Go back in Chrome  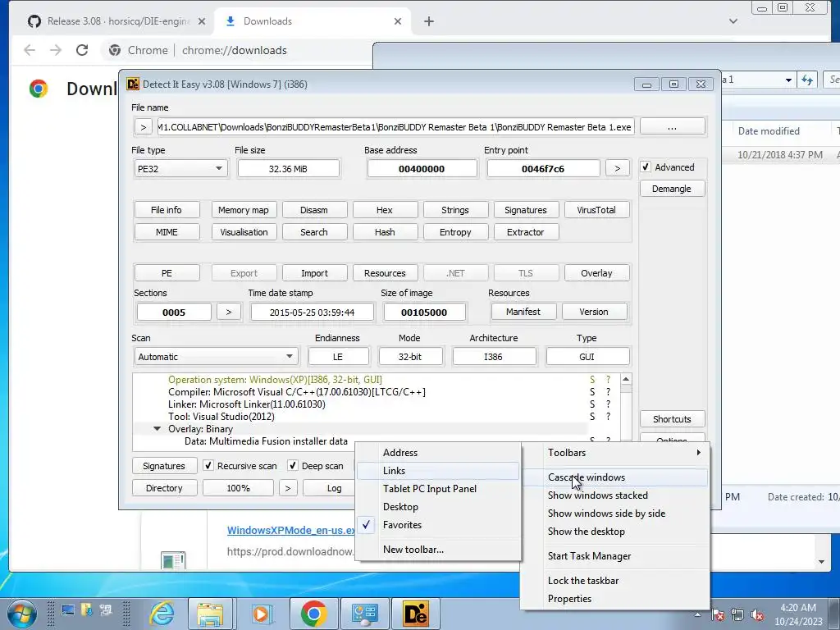(30, 50)
